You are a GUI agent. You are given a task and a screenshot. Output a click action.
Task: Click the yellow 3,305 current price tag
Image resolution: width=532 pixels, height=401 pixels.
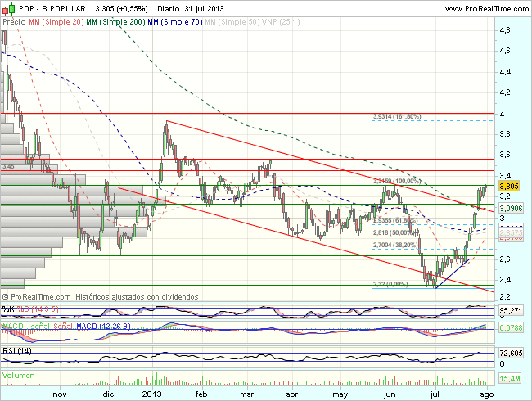click(x=511, y=187)
